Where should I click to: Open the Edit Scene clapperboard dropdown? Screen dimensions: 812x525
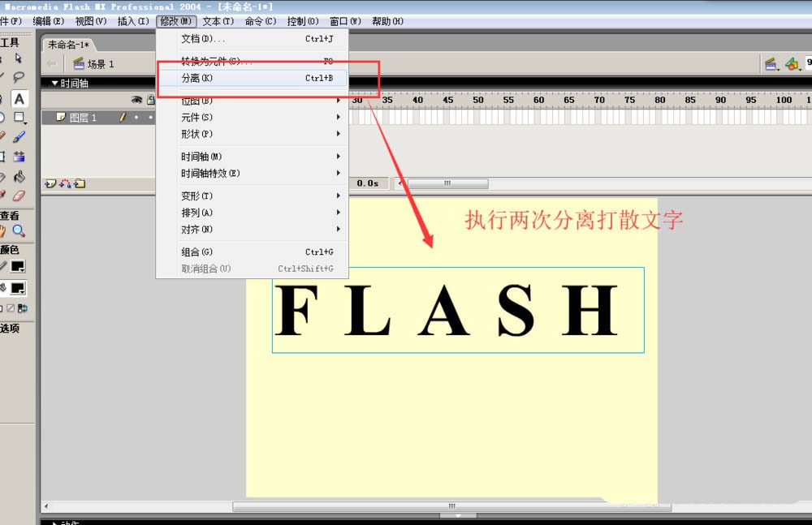click(x=771, y=64)
